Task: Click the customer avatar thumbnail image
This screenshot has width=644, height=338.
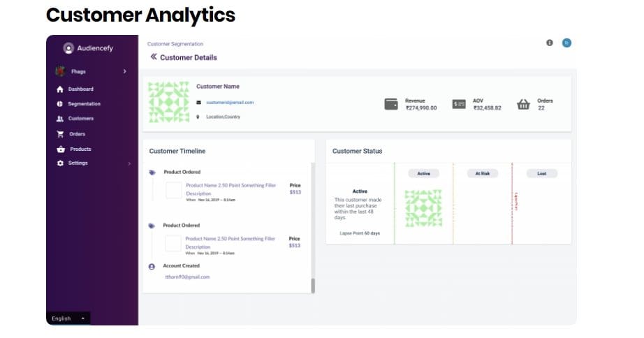Action: 169,102
